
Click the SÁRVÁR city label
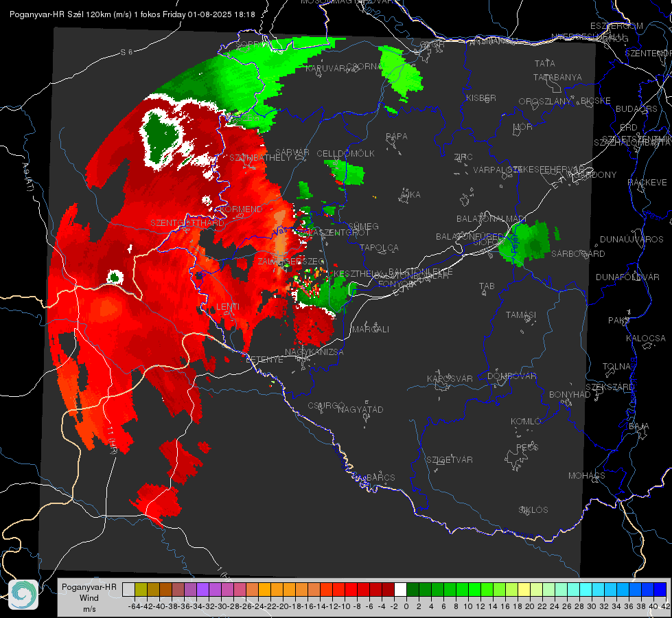(292, 152)
